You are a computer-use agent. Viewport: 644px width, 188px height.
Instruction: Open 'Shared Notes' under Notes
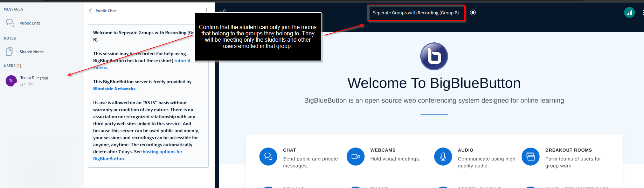32,52
